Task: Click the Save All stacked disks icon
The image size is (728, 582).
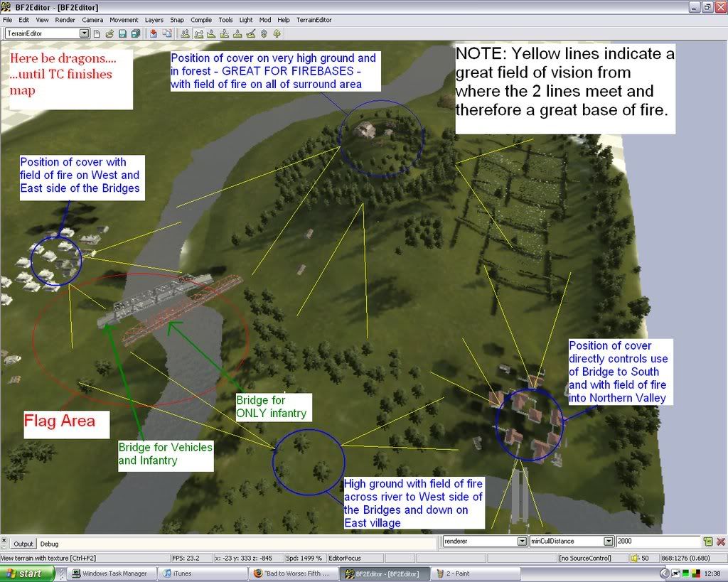Action: (x=135, y=33)
